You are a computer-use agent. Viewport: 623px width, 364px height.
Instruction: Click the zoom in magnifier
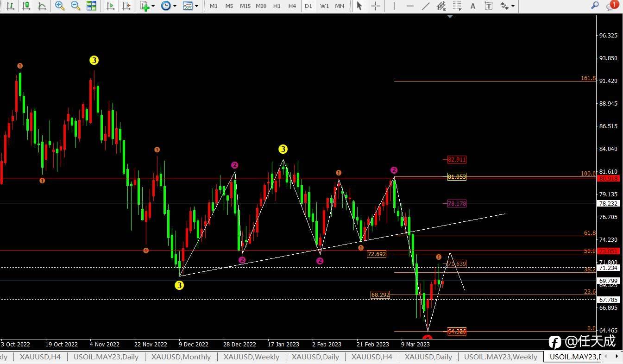(60, 6)
